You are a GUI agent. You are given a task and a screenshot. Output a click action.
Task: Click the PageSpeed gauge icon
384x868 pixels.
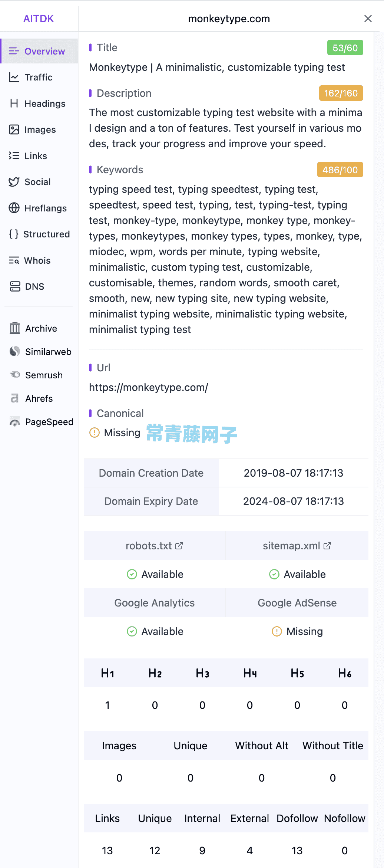(x=15, y=422)
